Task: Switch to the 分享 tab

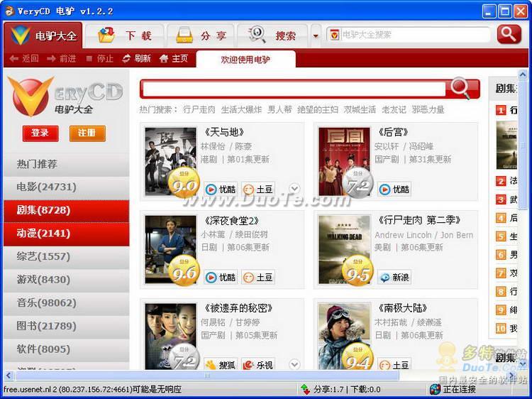Action: (x=201, y=35)
